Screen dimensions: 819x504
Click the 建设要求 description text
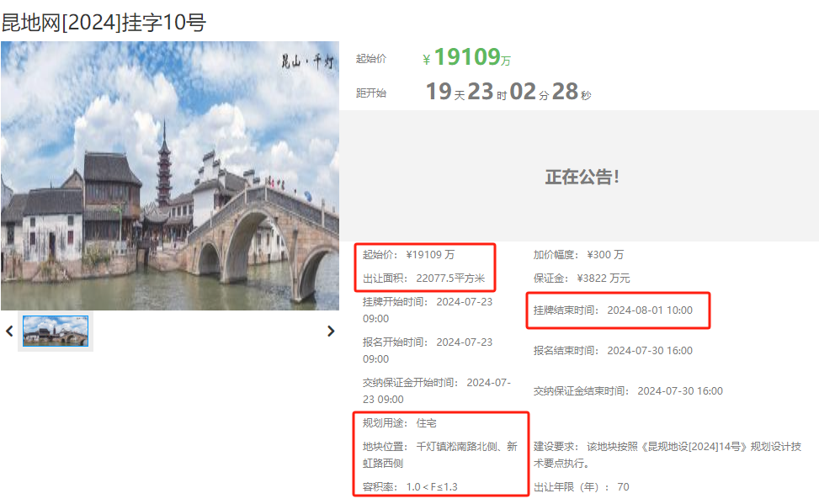[x=667, y=454]
